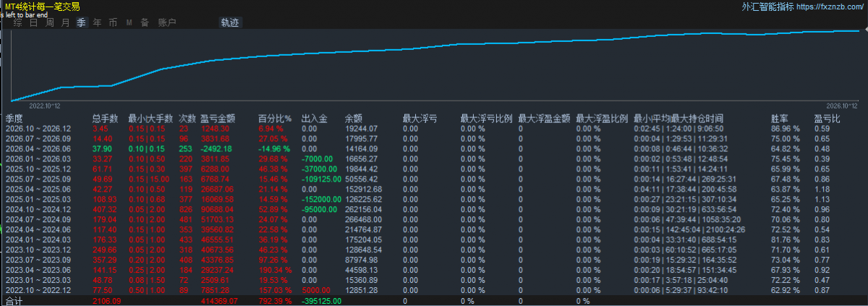This screenshot has height=306, width=868.
Task: Click the -14.96 % percentage value
Action: point(274,148)
